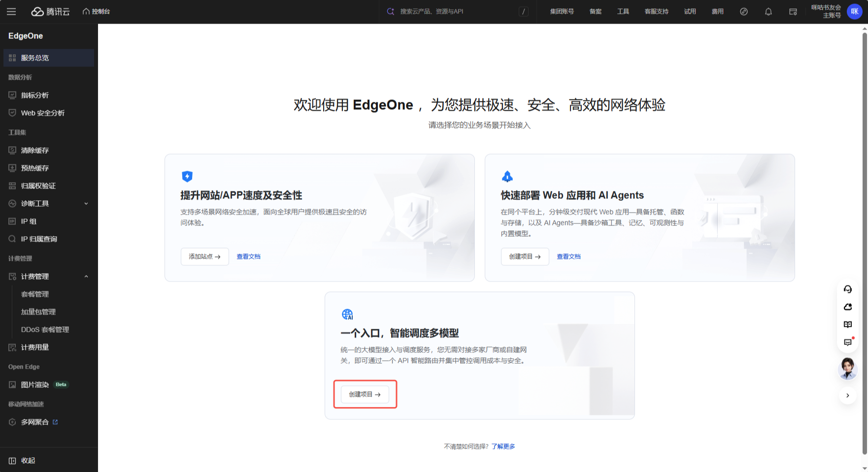The width and height of the screenshot is (868, 472).
Task: Click the 图片渲染 picture icon
Action: (12, 384)
